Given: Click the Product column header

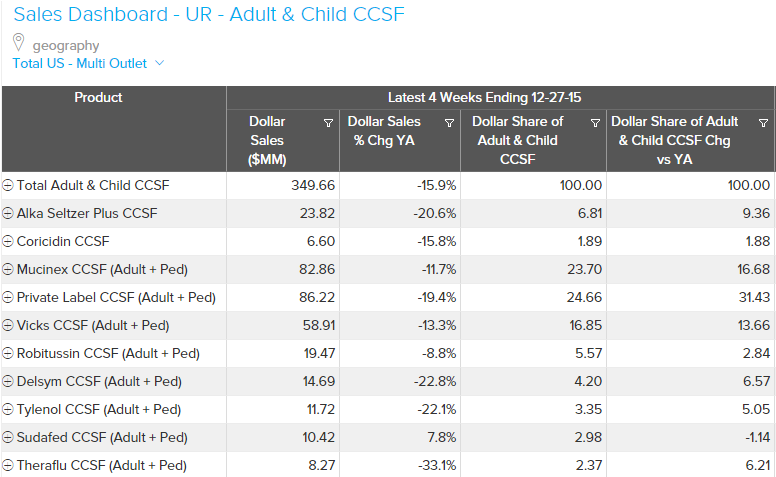Looking at the screenshot, I should 99,97.
